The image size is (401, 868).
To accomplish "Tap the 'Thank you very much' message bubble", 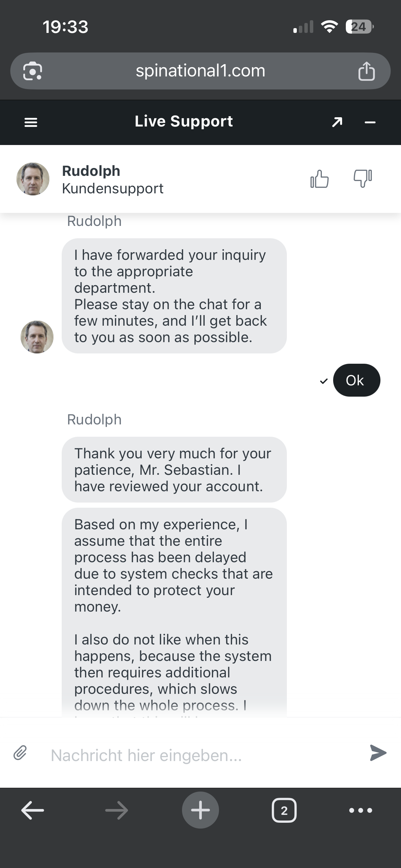I will pos(174,470).
